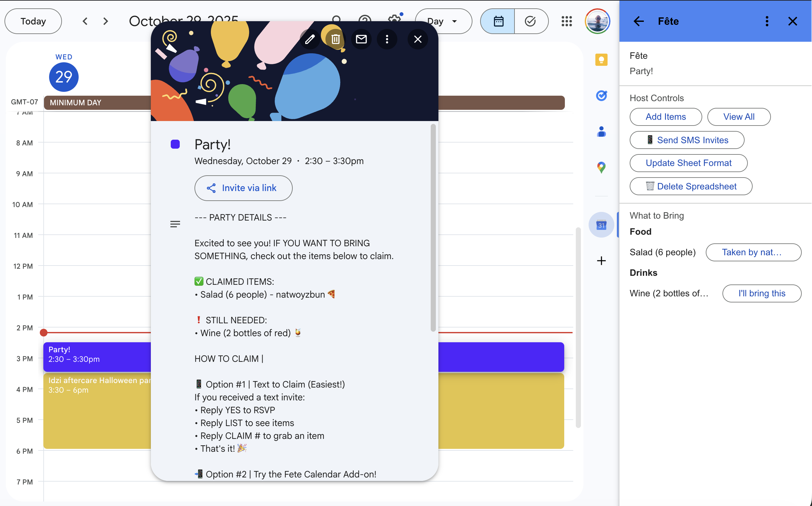
Task: Go to next day arrow
Action: coord(106,22)
